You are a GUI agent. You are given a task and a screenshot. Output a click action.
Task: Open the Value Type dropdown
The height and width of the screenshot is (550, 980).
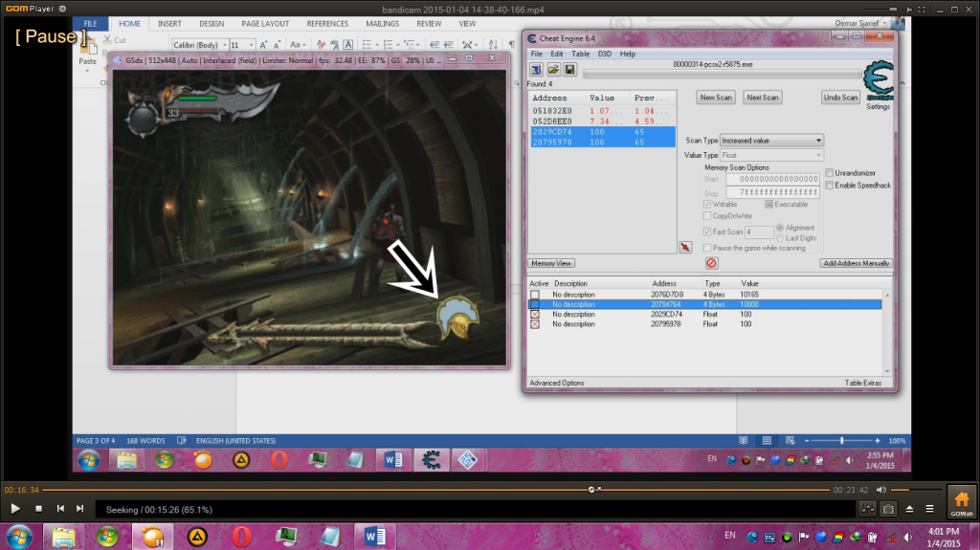tap(772, 155)
